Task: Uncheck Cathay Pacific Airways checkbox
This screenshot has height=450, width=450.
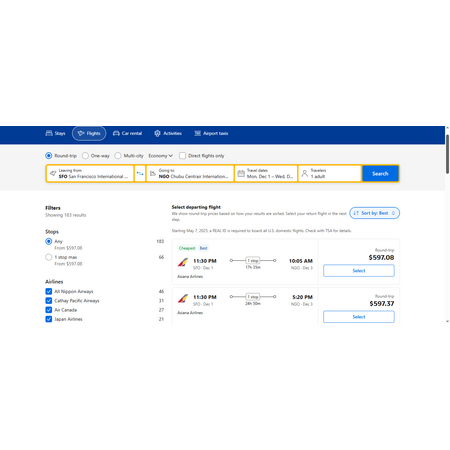Action: point(49,301)
